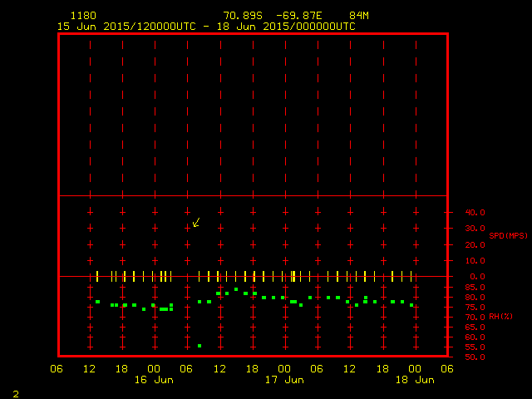Click the SPD(MPS) axis label
The image size is (532, 399).
(x=508, y=235)
